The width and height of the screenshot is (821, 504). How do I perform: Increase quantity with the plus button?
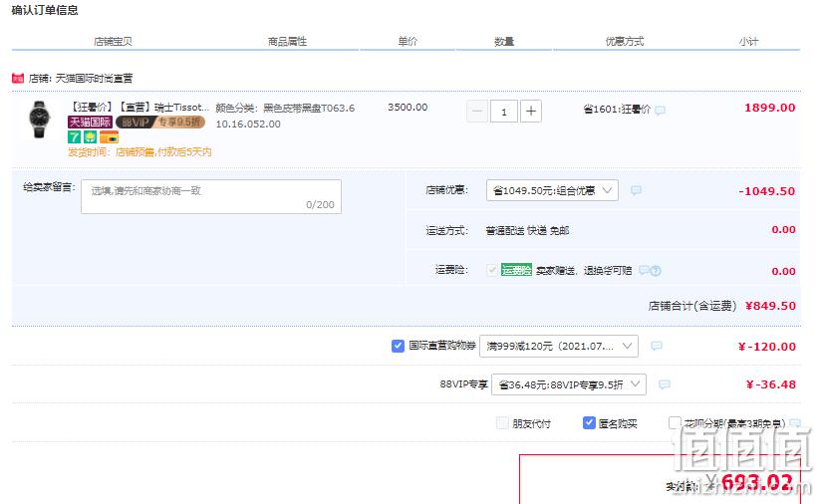pyautogui.click(x=531, y=111)
